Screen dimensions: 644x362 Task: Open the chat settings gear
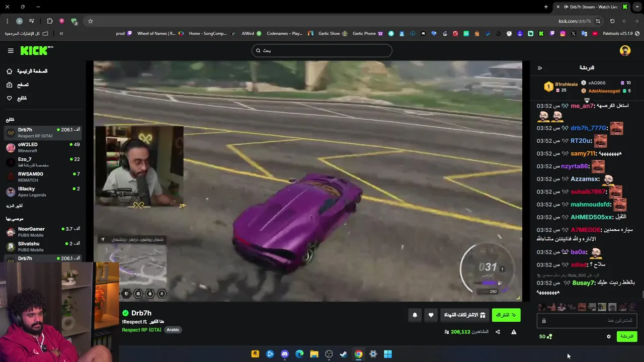point(608,336)
